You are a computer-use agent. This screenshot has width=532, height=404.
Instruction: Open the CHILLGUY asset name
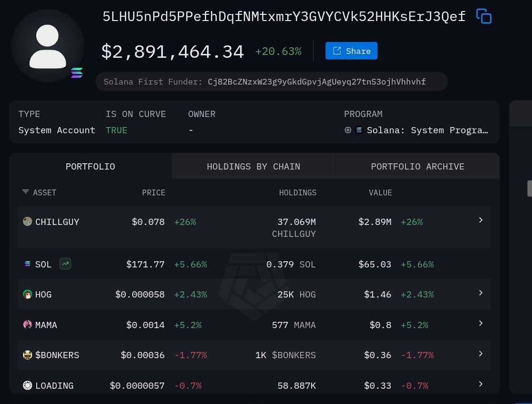tap(57, 222)
